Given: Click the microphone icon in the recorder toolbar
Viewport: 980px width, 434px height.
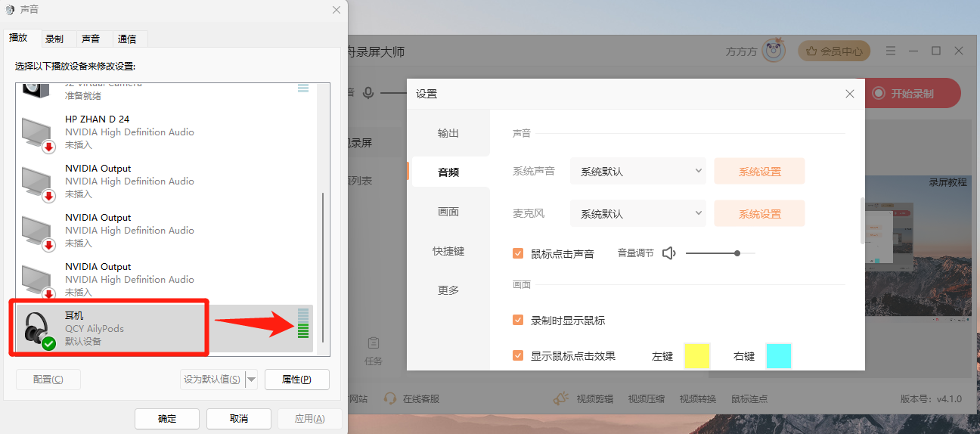Looking at the screenshot, I should click(368, 93).
